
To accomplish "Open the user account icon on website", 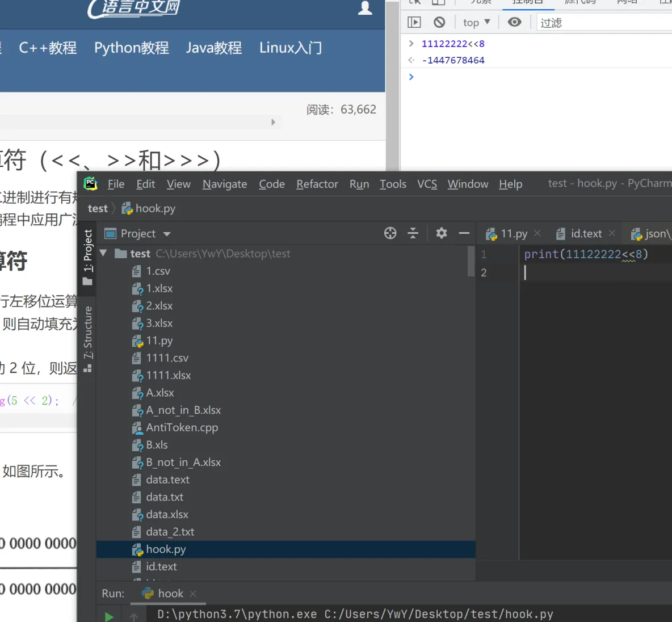I will 365,8.
